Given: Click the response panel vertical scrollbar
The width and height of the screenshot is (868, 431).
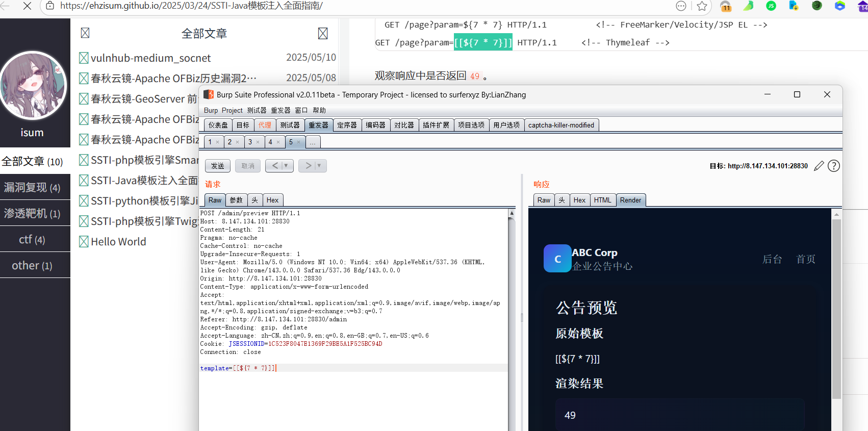Looking at the screenshot, I should [x=836, y=306].
